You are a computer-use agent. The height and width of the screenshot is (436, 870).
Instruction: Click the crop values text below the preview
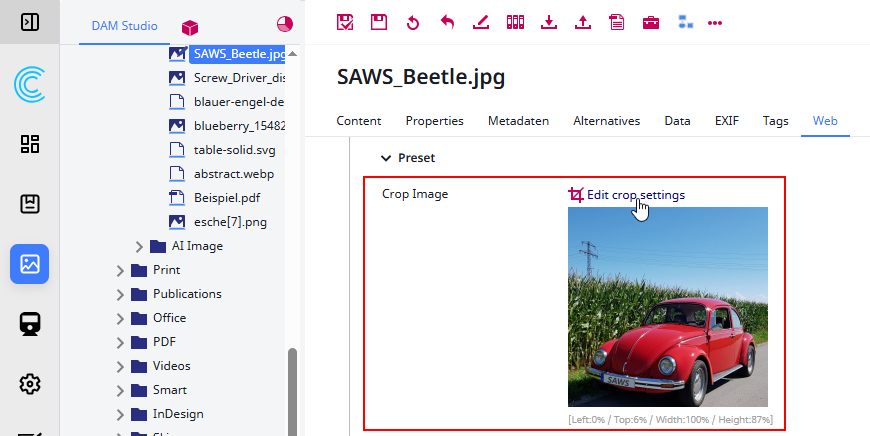tap(670, 420)
